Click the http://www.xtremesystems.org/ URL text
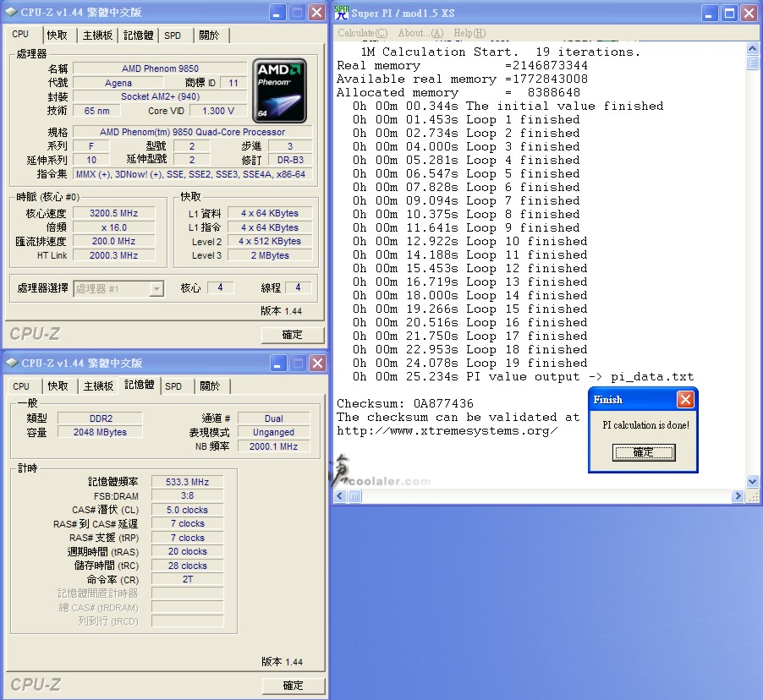This screenshot has height=700, width=763. click(x=447, y=430)
